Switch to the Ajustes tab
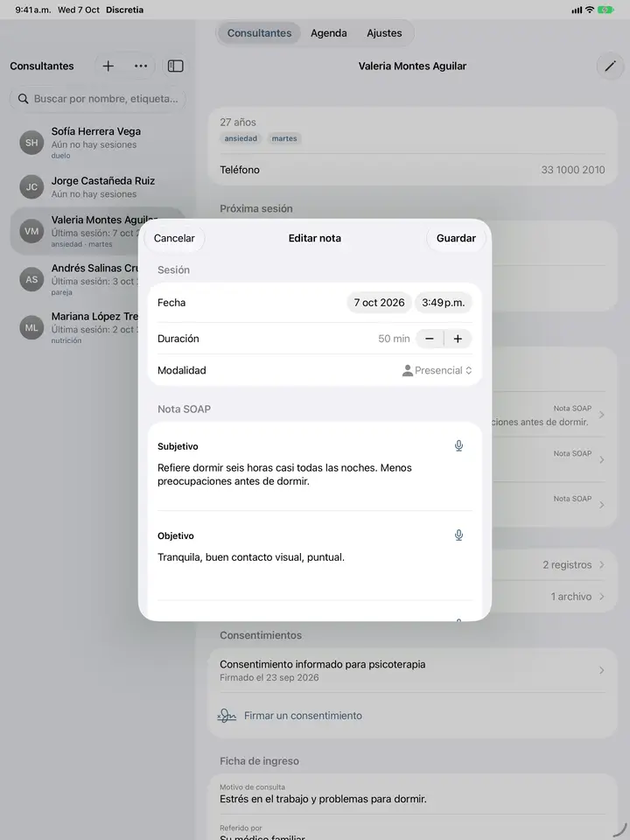Screen dimensions: 630x840 click(x=384, y=33)
